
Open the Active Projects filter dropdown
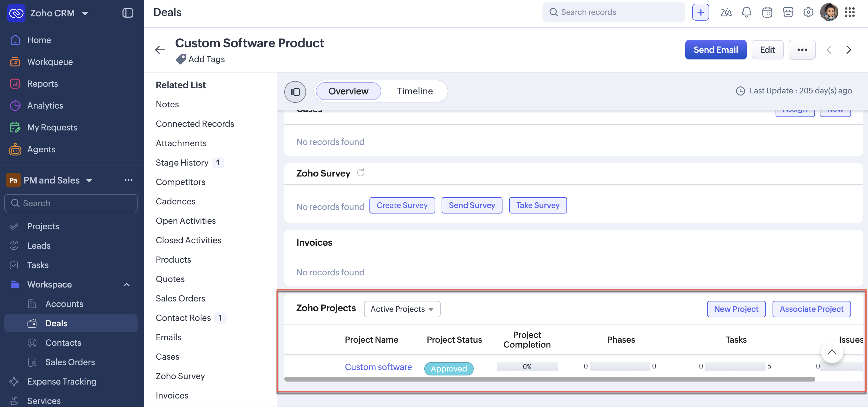coord(402,309)
